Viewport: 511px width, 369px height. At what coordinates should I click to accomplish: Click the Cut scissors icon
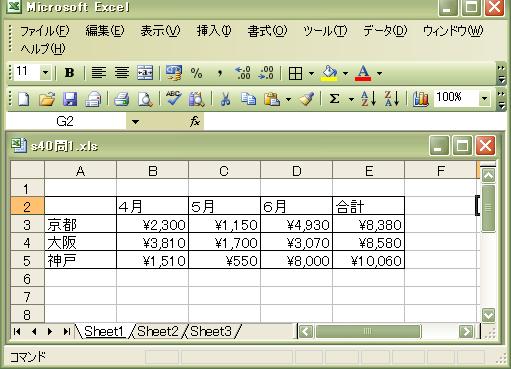click(x=225, y=99)
